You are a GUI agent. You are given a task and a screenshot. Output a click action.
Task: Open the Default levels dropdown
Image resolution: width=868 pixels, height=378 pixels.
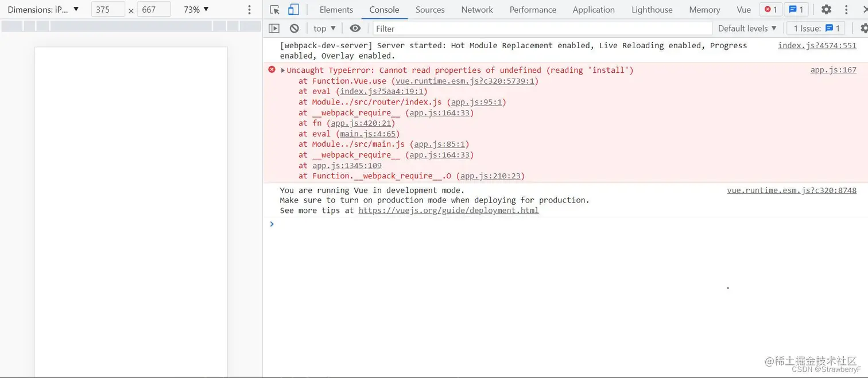pyautogui.click(x=747, y=28)
